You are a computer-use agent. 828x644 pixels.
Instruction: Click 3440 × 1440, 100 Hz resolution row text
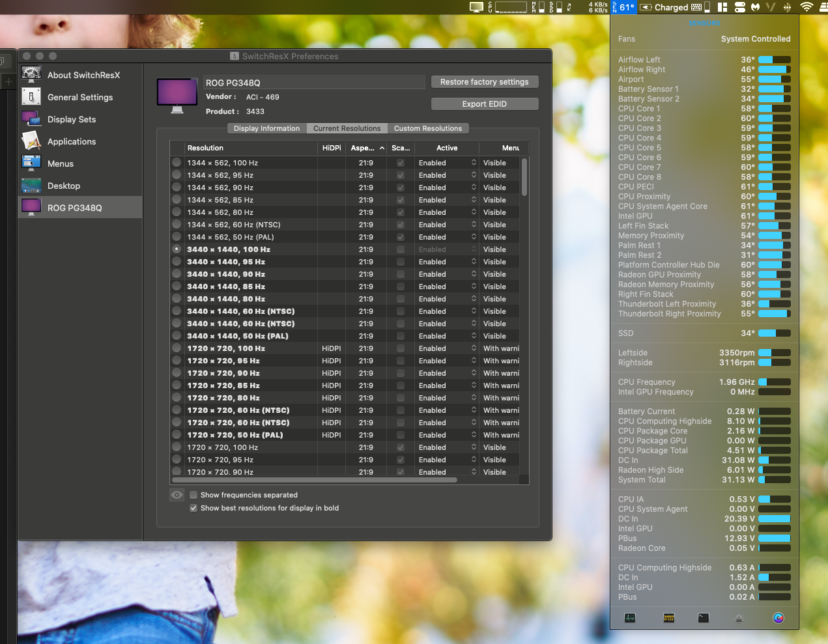coord(229,249)
